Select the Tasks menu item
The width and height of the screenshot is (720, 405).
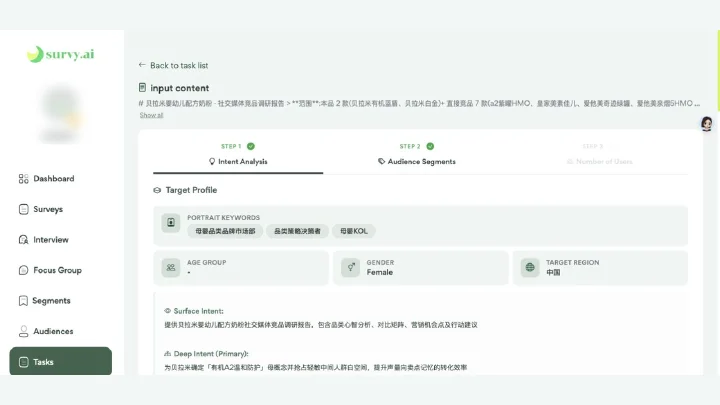point(61,361)
